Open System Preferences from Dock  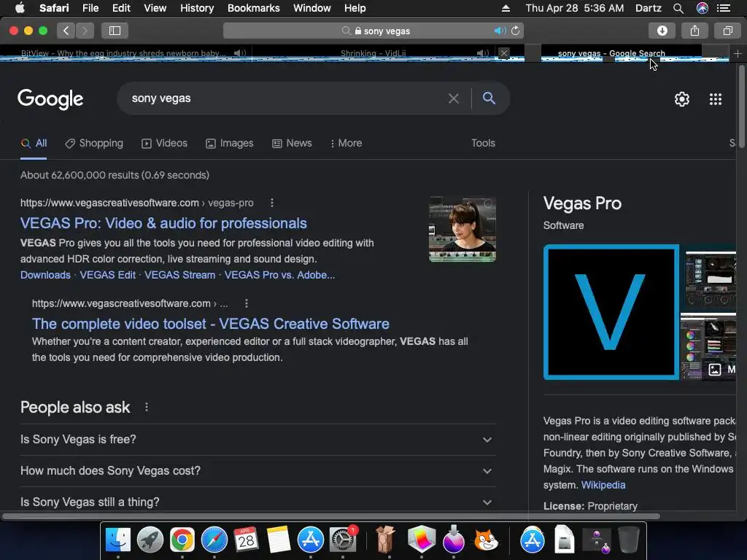coord(343,540)
